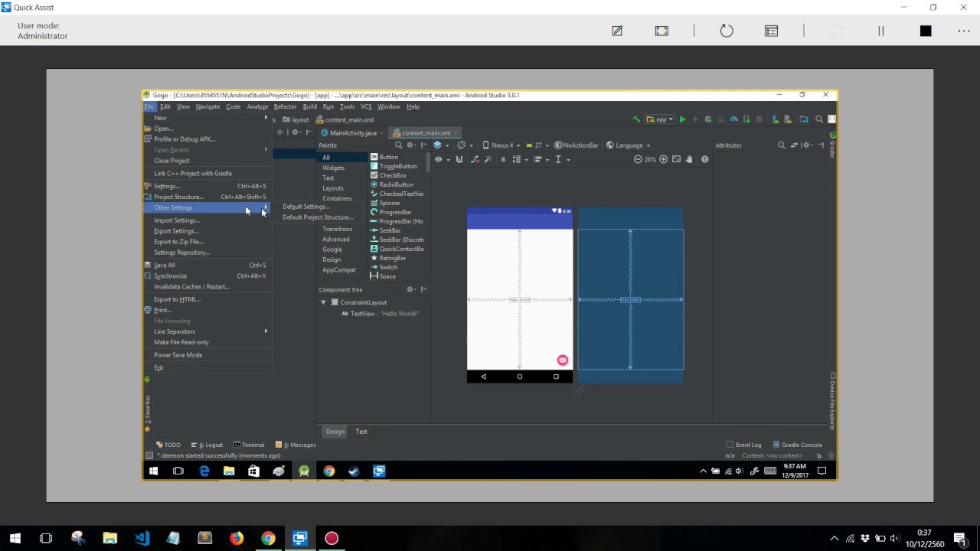Open the API 27 version dropdown
Viewport: 980px width, 551px height.
(537, 145)
